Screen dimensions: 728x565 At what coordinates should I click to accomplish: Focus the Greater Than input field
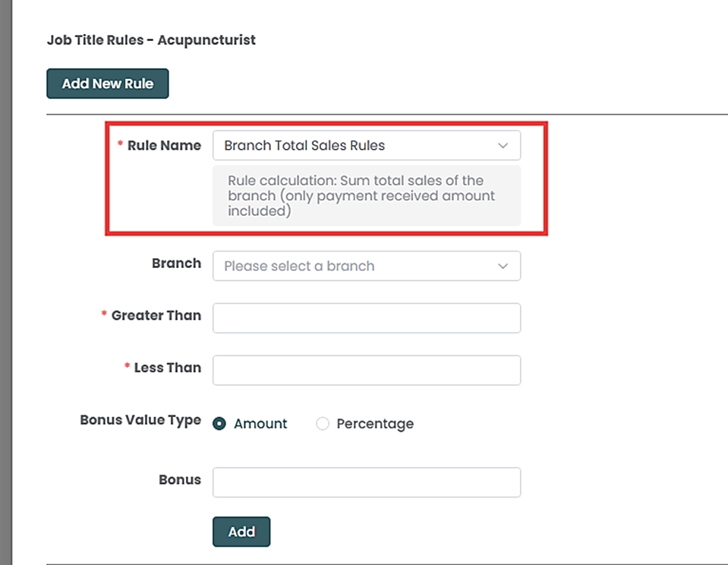[x=367, y=318]
